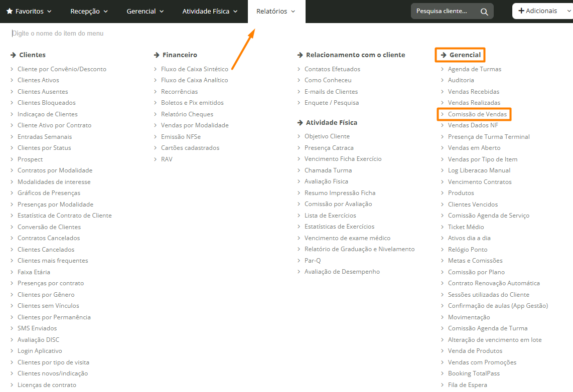This screenshot has width=573, height=392.
Task: Expand the Gerencial top menu
Action: point(145,12)
